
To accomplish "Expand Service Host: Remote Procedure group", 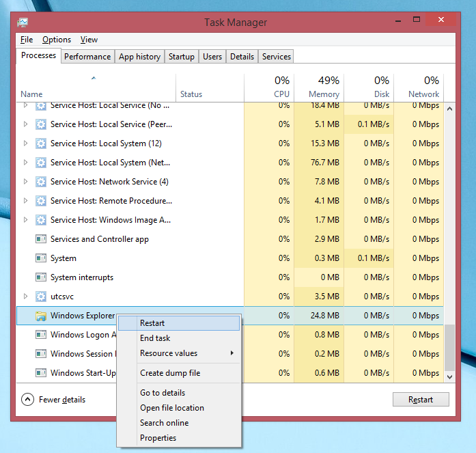I will tap(25, 201).
